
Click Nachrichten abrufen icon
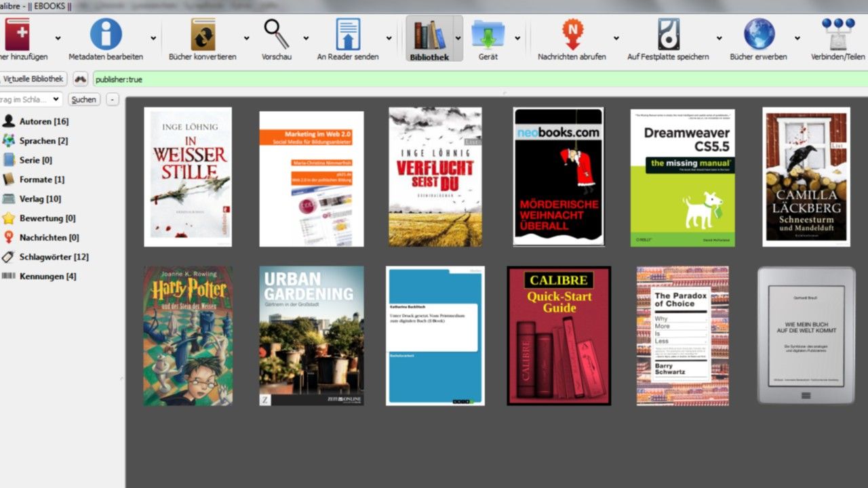tap(572, 34)
